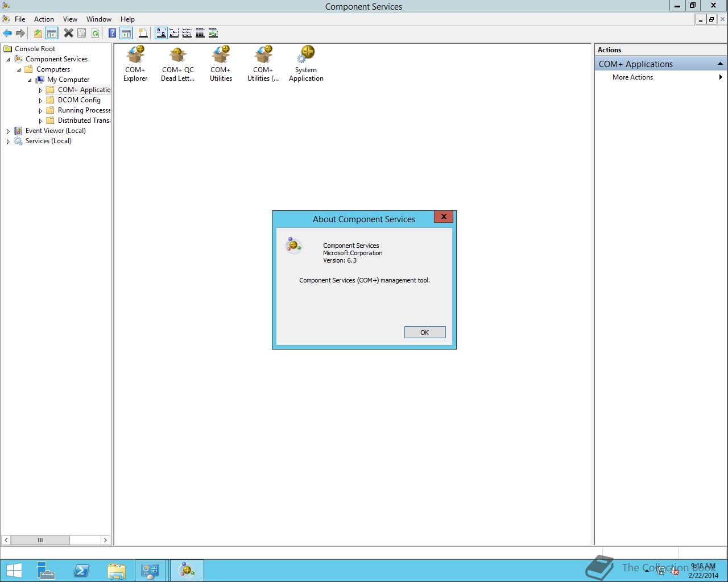The width and height of the screenshot is (728, 582).
Task: Click the tree pane scrollbar left arrow
Action: [6, 540]
